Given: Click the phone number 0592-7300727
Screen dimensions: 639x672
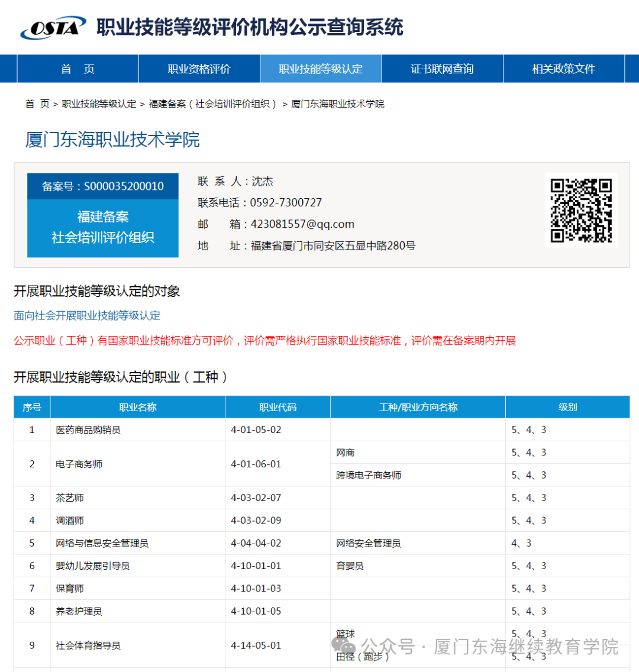Looking at the screenshot, I should [286, 203].
